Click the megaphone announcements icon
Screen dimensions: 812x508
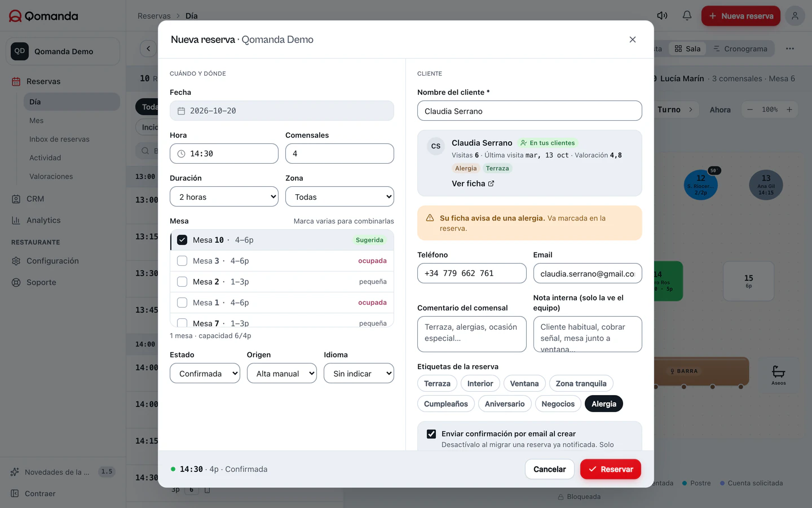(x=662, y=16)
